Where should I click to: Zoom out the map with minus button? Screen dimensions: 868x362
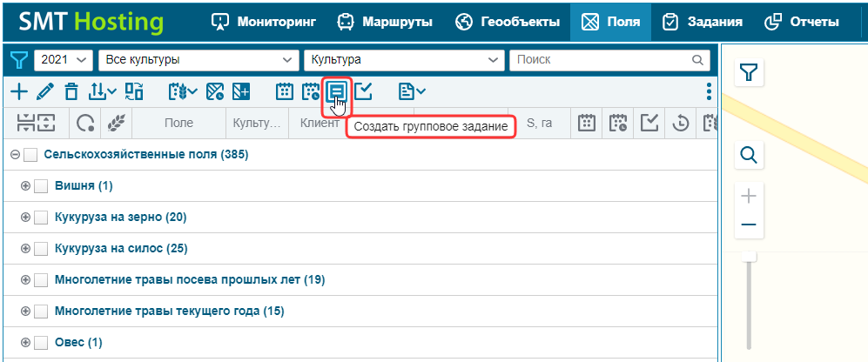(x=749, y=225)
